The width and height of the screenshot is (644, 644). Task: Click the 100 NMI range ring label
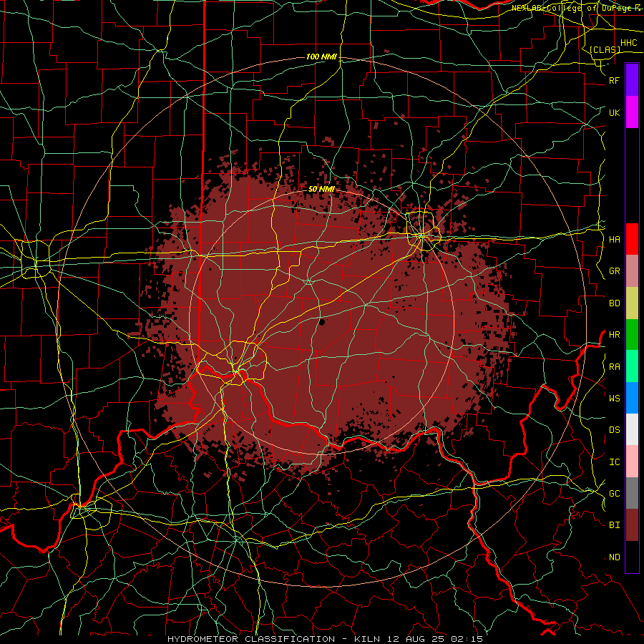tap(321, 57)
